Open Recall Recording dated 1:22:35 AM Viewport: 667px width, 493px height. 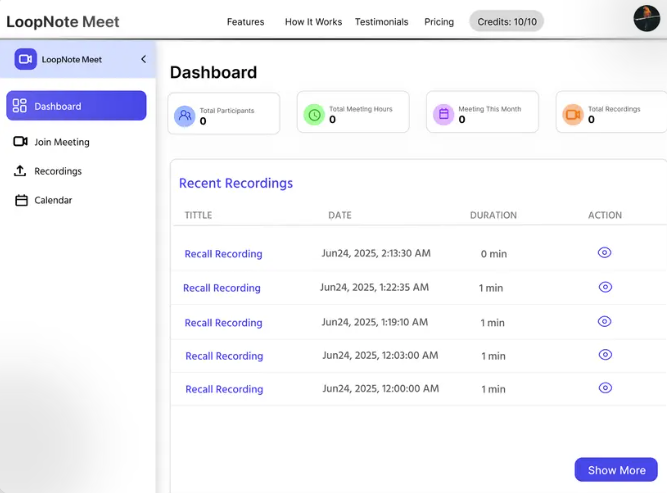click(x=222, y=288)
